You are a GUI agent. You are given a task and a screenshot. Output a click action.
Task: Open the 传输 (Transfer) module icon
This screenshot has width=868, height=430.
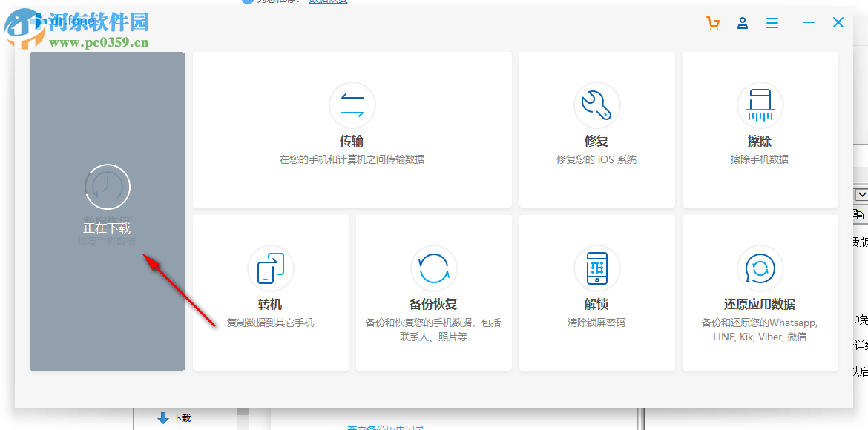[x=352, y=105]
